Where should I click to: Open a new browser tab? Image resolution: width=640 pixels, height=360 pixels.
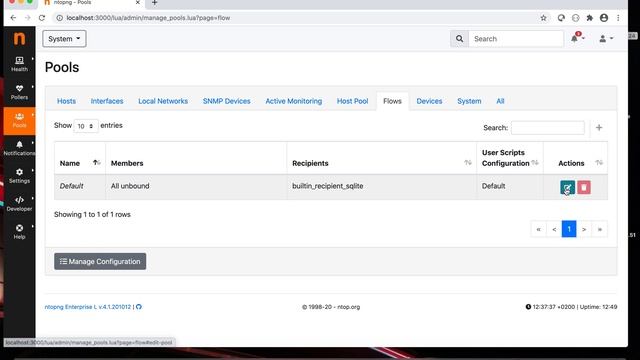pos(154,3)
